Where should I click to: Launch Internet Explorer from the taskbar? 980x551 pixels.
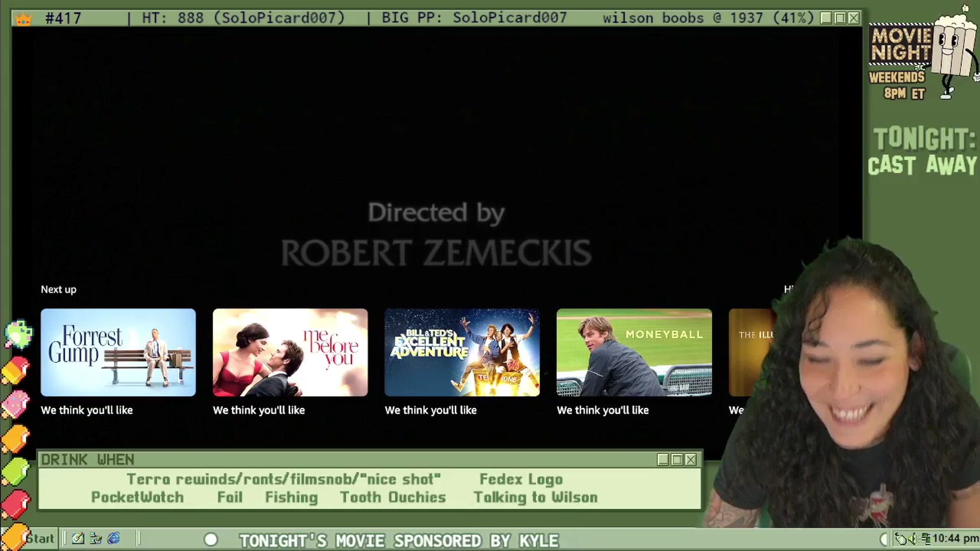pyautogui.click(x=114, y=538)
